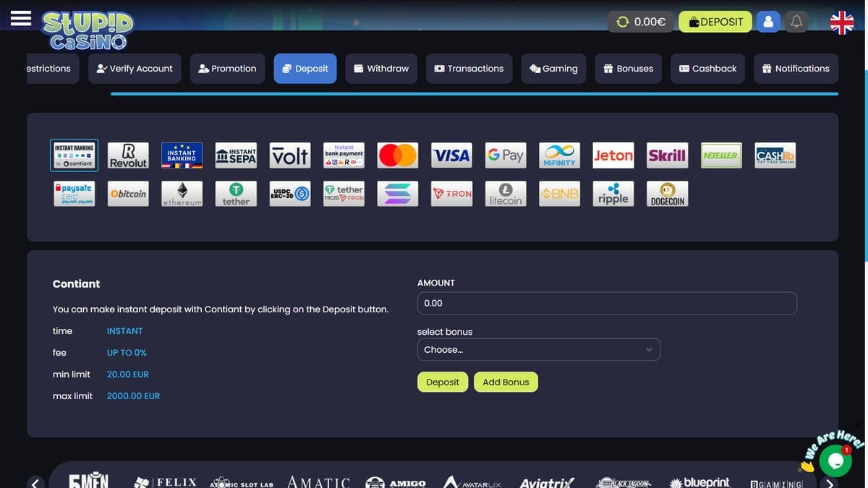Open Aviatrix provider logo
Screen dimensions: 868x488
[x=548, y=482]
